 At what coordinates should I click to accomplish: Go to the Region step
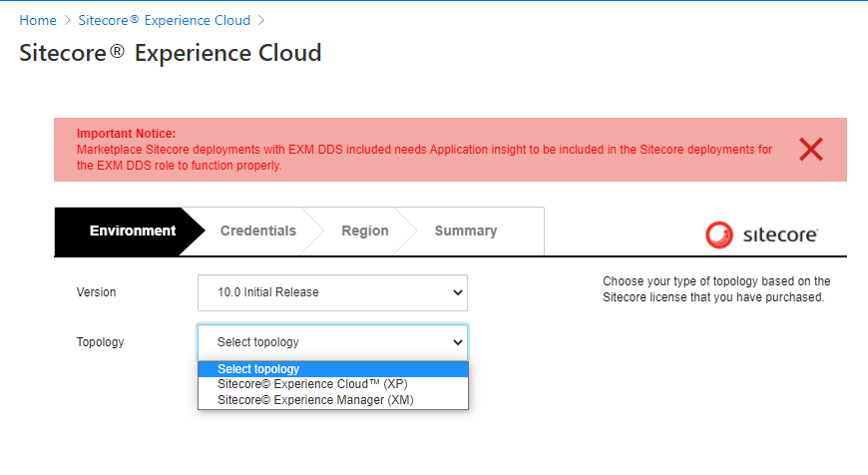click(364, 232)
